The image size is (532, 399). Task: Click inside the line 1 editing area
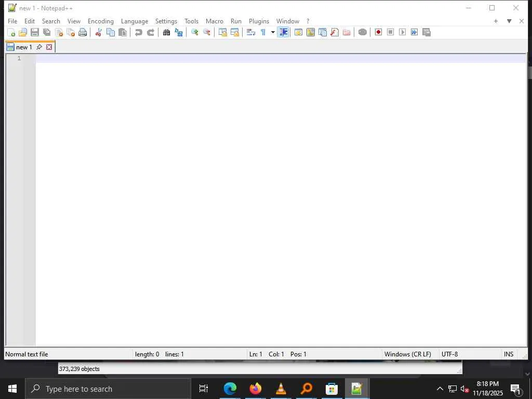pos(281,58)
